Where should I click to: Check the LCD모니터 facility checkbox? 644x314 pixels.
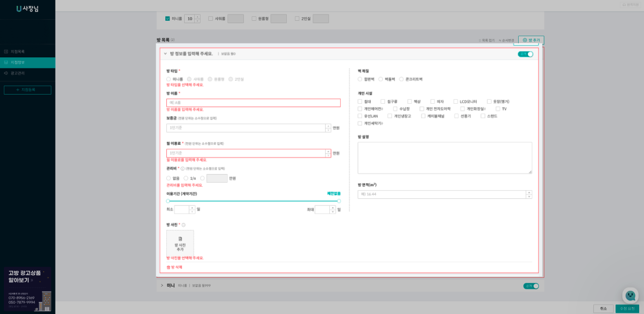tap(456, 102)
